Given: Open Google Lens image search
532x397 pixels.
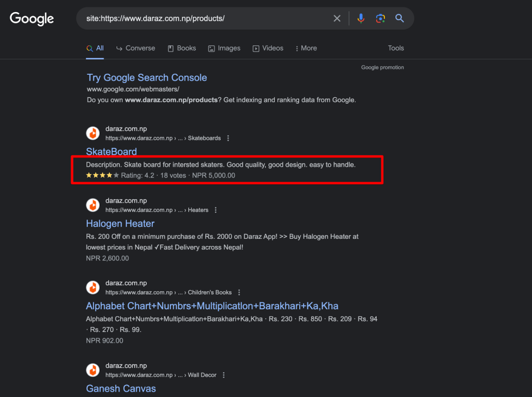Looking at the screenshot, I should click(381, 19).
